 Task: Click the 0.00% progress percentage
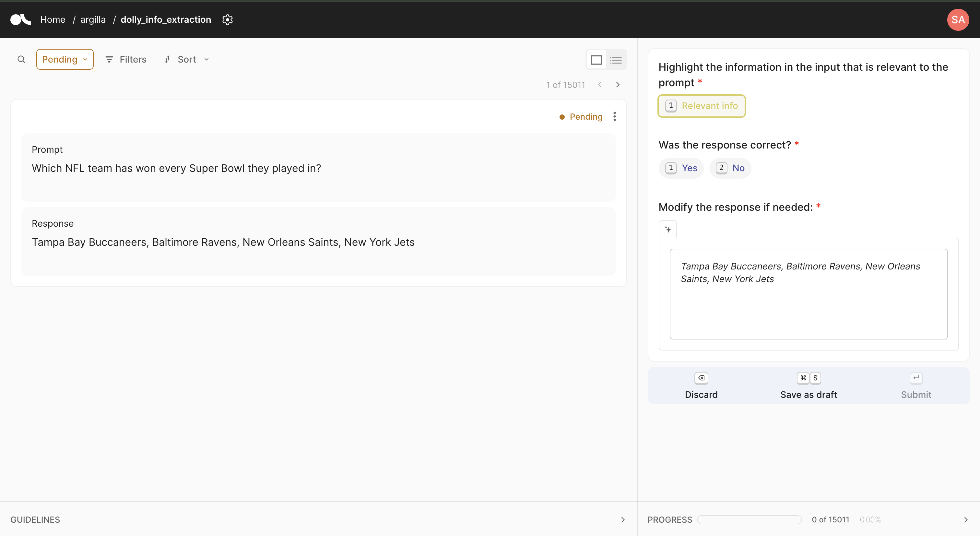tap(870, 520)
